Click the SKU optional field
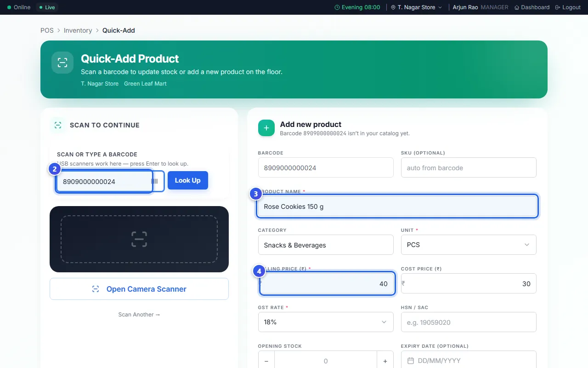The height and width of the screenshot is (368, 588). pos(469,167)
